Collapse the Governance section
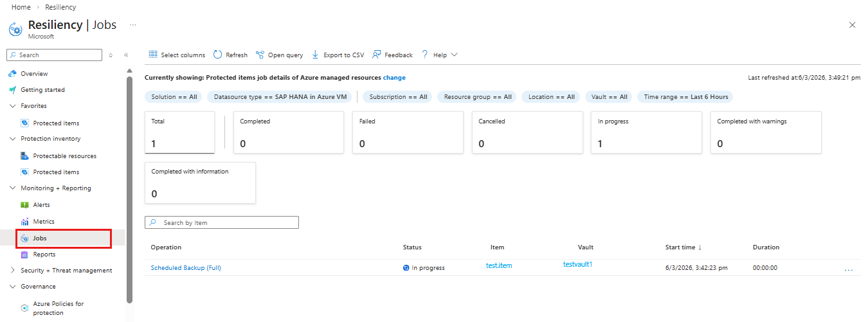The width and height of the screenshot is (868, 322). tap(12, 287)
